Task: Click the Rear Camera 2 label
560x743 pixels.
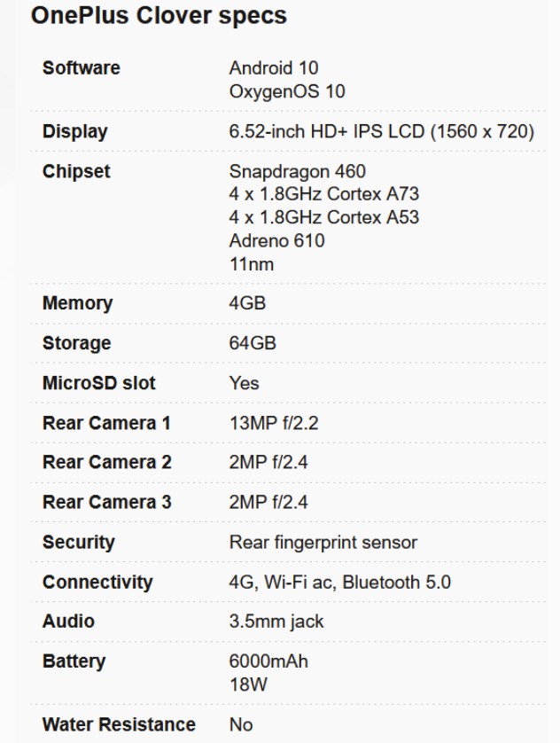Action: coord(106,463)
